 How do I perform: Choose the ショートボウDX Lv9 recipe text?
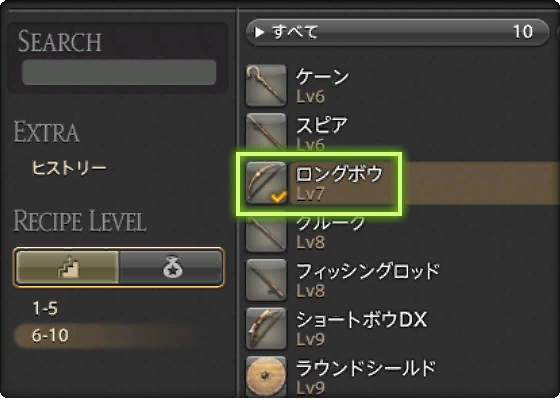(361, 329)
